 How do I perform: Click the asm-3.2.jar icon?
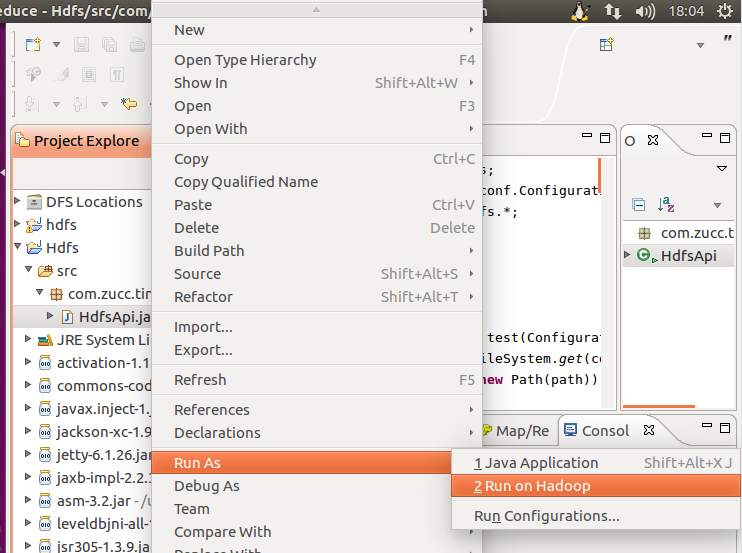[x=45, y=500]
